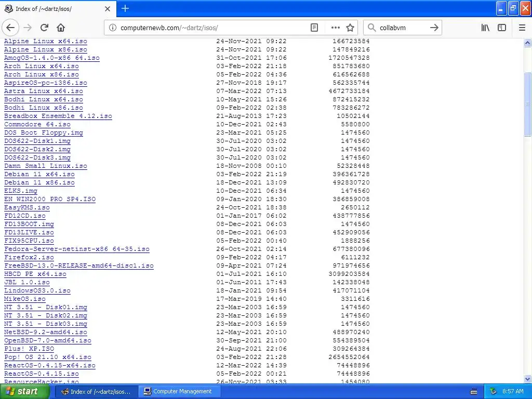Click the collabvm search box
The image size is (532, 399).
[402, 28]
